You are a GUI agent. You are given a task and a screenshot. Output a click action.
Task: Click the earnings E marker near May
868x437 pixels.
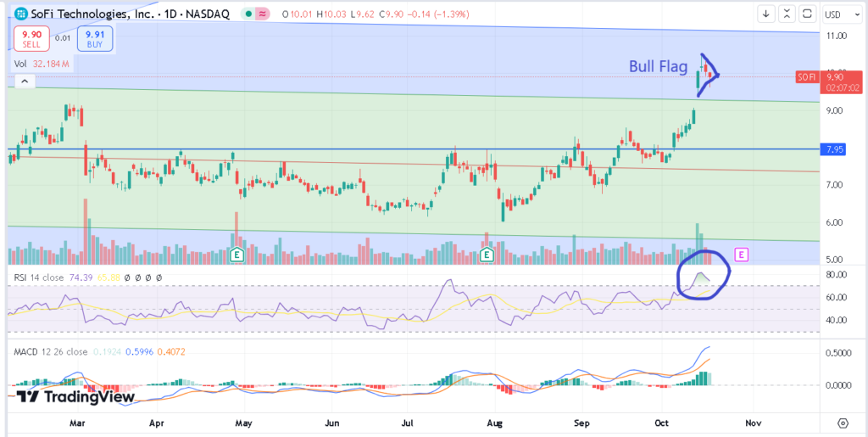click(237, 255)
